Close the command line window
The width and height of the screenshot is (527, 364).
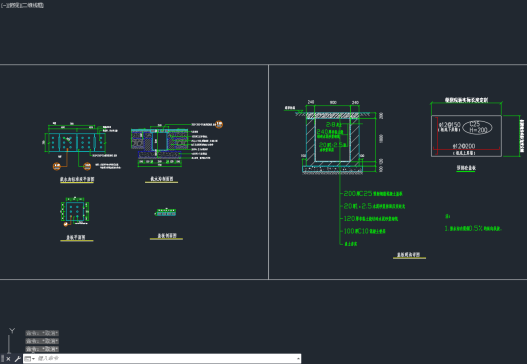tap(8, 359)
